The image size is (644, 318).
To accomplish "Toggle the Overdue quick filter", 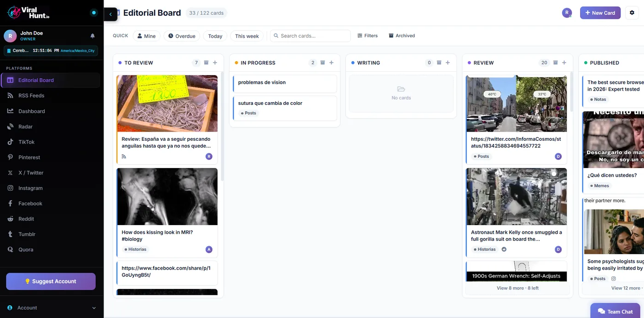I will coord(182,36).
